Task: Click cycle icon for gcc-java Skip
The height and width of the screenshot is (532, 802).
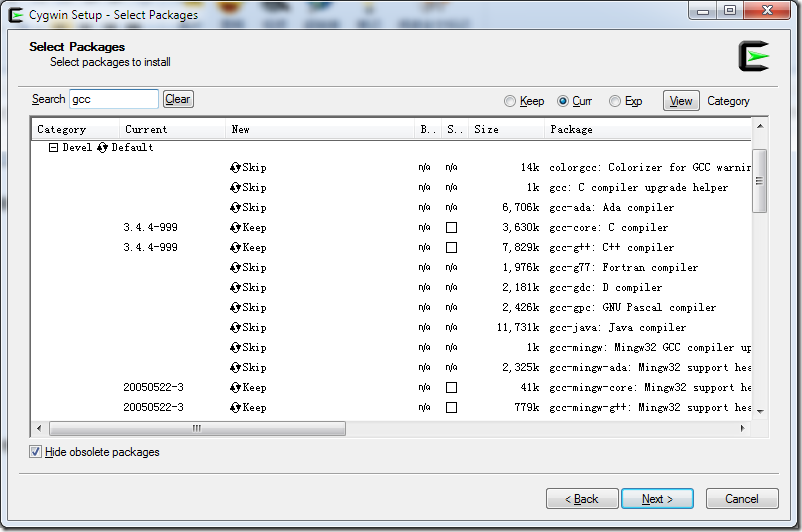Action: point(235,328)
